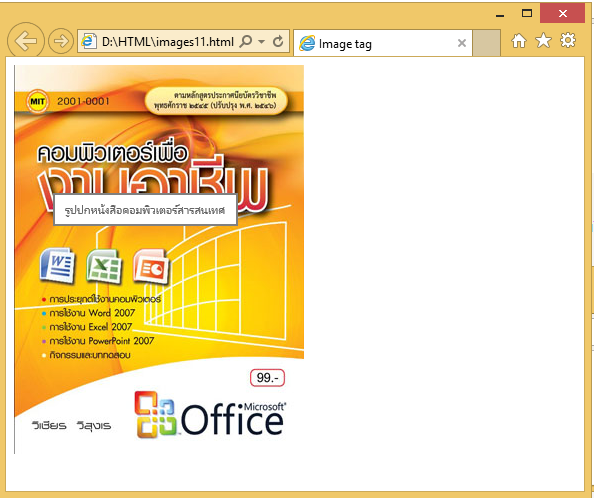Click the 99.- price tag on cover
The width and height of the screenshot is (594, 498).
click(x=267, y=378)
